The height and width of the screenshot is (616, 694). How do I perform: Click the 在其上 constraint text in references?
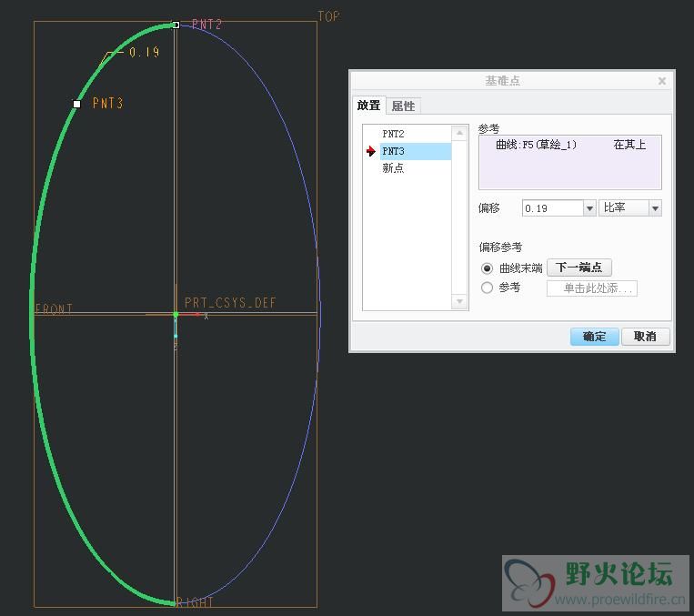tap(629, 145)
